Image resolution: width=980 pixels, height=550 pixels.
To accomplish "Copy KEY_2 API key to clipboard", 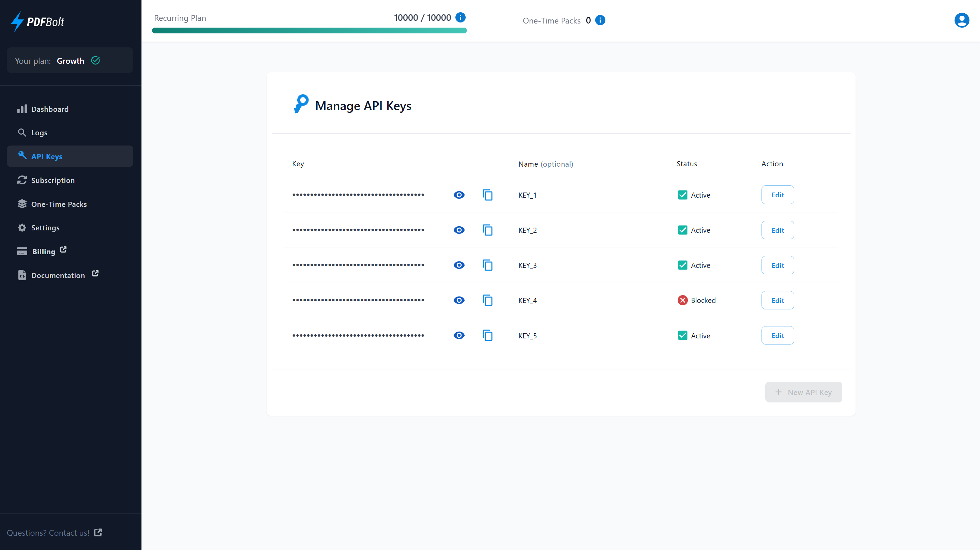I will (x=487, y=230).
